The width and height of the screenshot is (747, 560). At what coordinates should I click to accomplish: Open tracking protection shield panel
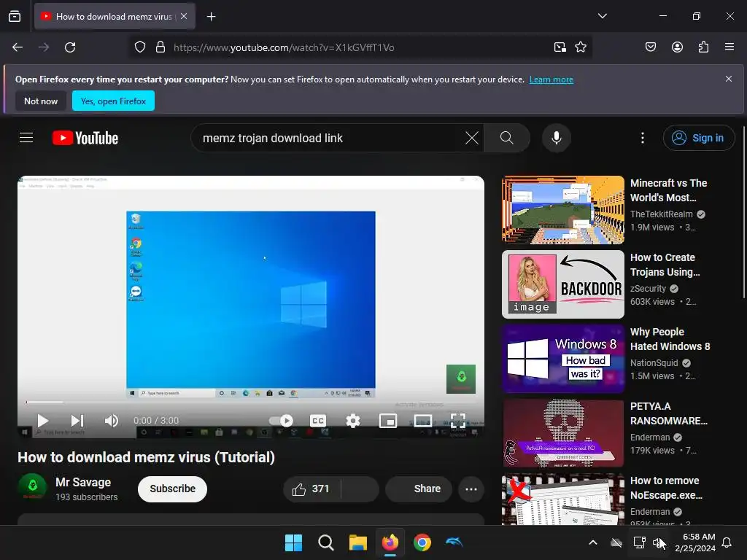tap(139, 47)
